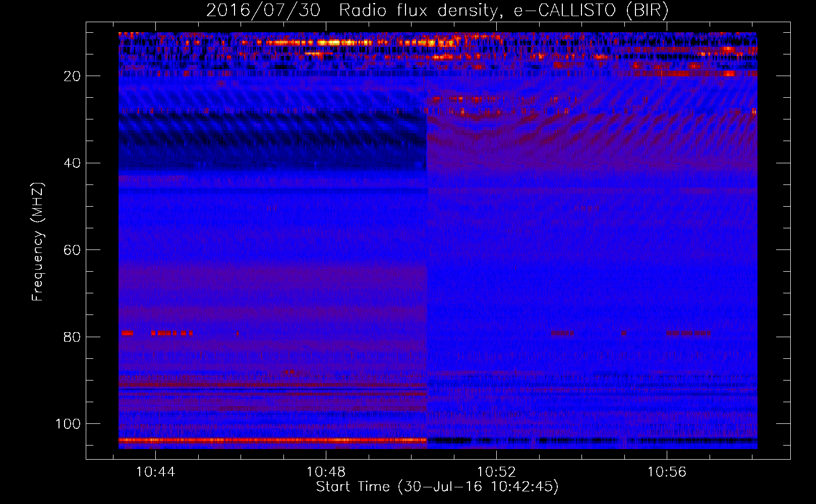
Task: Click the 10:44 time tick label
Action: pos(155,472)
